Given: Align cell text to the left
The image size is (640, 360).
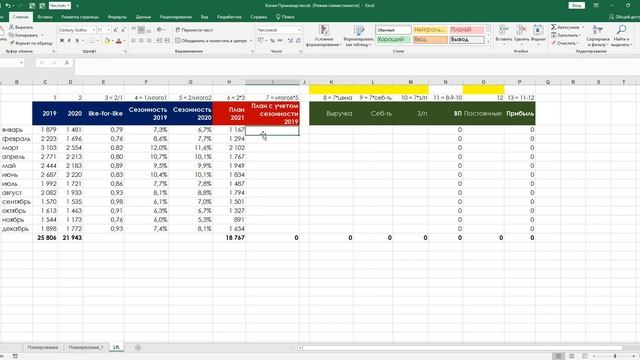Looking at the screenshot, I should [x=133, y=41].
